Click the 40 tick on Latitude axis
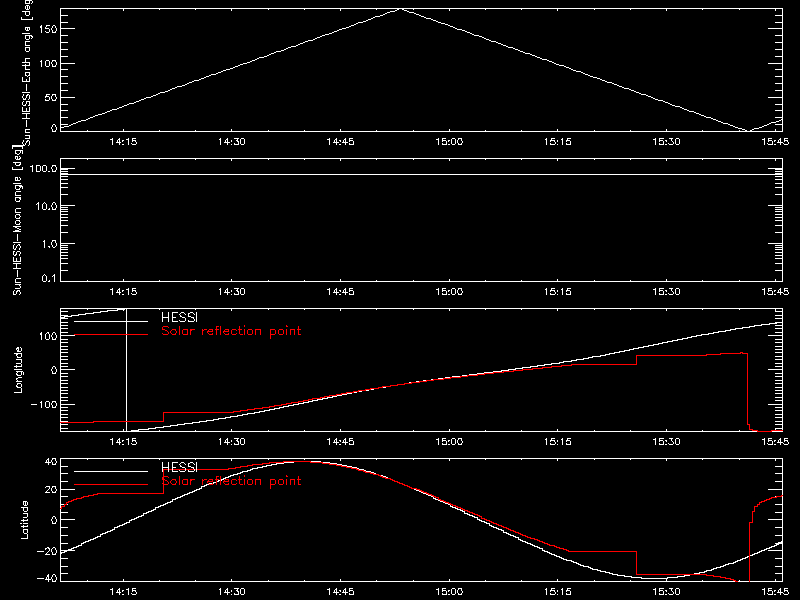Viewport: 800px width, 600px height. (x=51, y=462)
